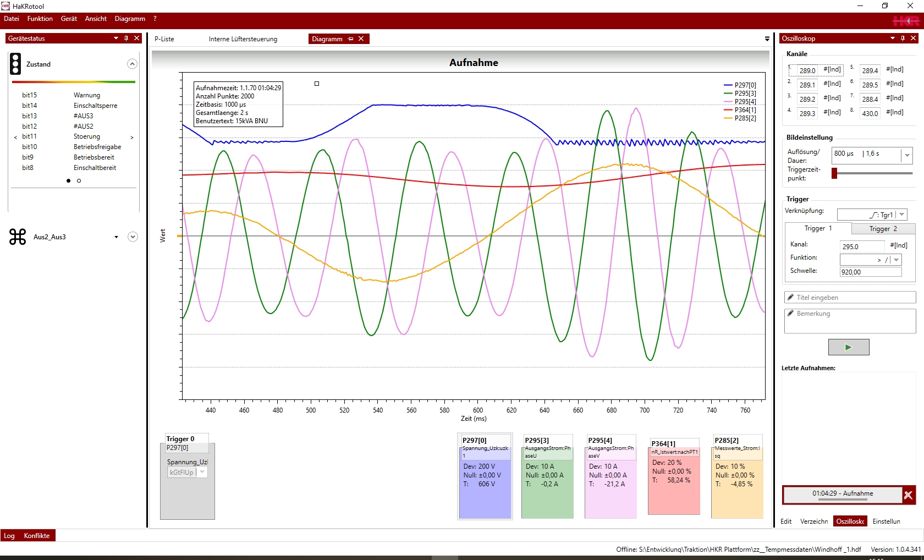Close the Diagramm tab
This screenshot has width=924, height=560.
[361, 39]
